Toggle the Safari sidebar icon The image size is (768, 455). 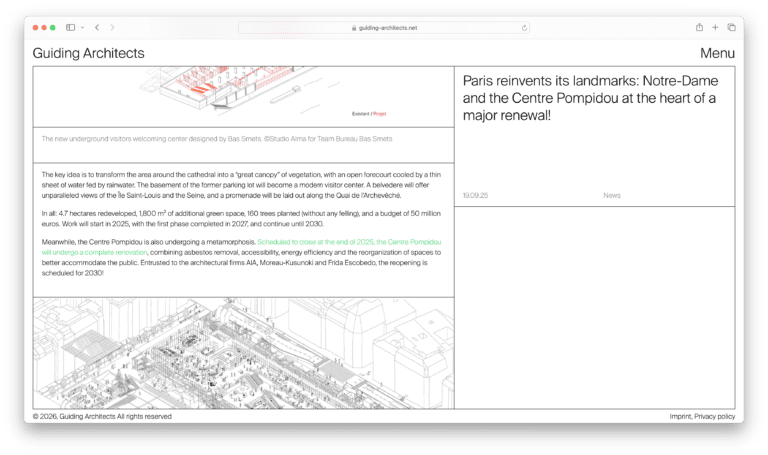click(x=70, y=27)
